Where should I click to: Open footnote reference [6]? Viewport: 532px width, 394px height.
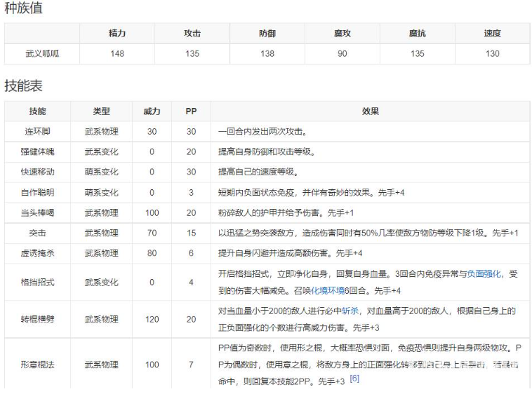pos(354,379)
